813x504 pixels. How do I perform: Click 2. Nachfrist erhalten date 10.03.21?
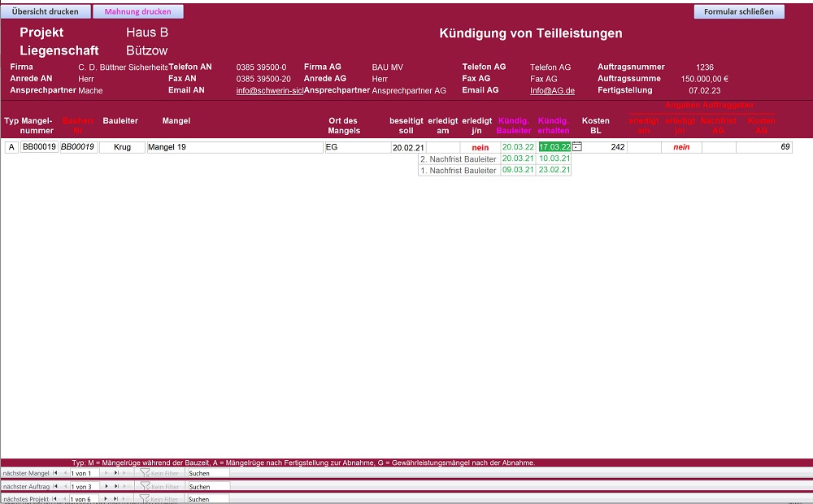coord(554,159)
